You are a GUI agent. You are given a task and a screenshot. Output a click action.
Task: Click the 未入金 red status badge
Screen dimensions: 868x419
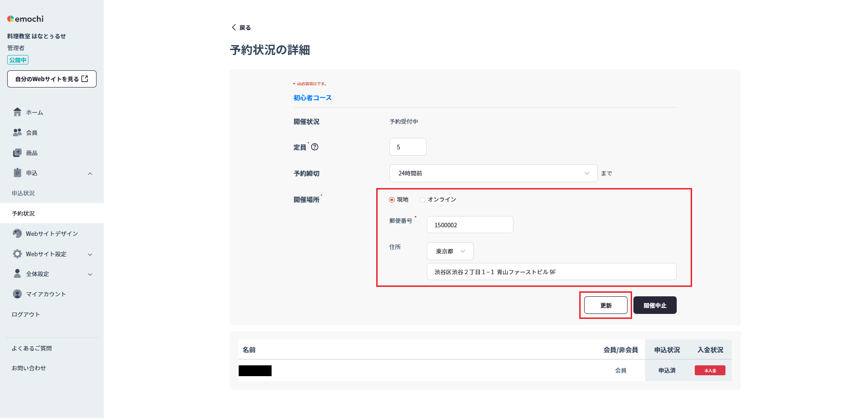[710, 370]
